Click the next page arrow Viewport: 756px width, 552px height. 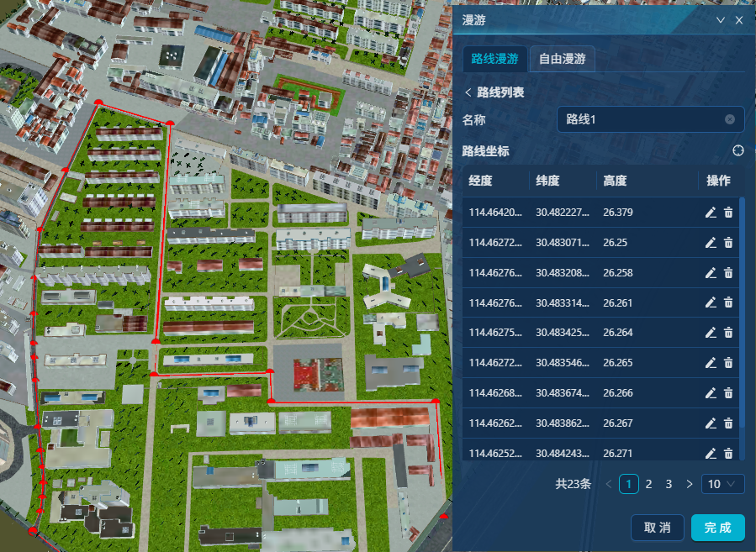coord(690,484)
